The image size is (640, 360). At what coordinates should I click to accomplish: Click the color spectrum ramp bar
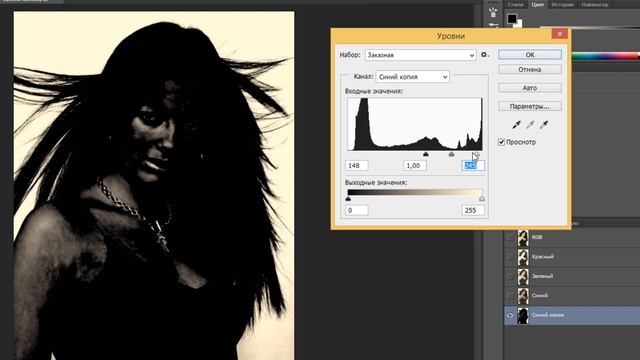(606, 56)
